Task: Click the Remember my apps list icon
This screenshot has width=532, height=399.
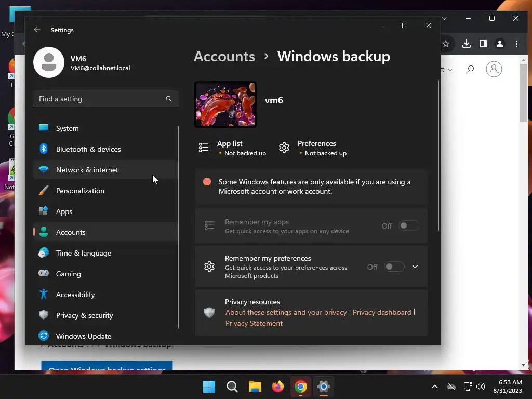Action: (x=209, y=225)
